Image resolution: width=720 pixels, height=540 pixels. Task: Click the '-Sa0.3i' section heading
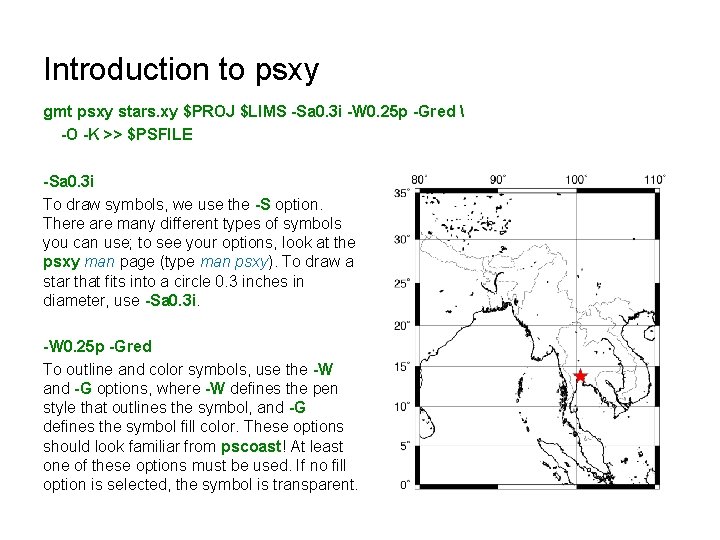68,181
